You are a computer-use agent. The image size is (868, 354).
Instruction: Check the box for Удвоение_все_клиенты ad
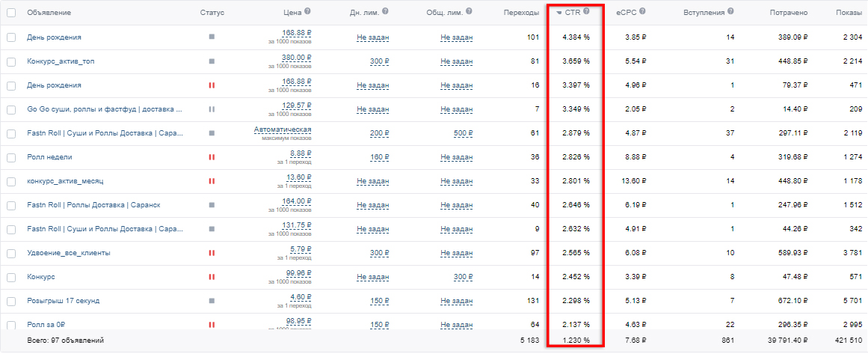tap(11, 253)
